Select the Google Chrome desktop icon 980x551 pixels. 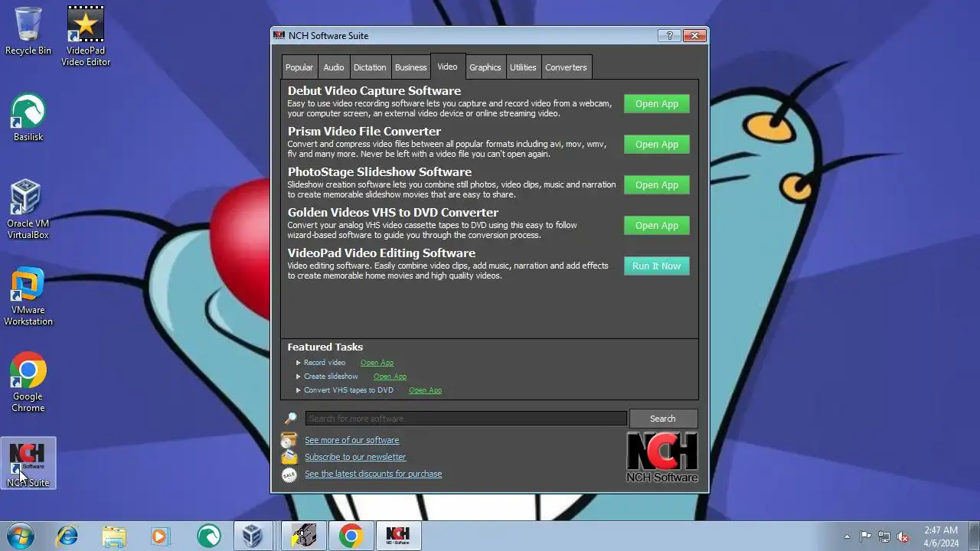[28, 382]
